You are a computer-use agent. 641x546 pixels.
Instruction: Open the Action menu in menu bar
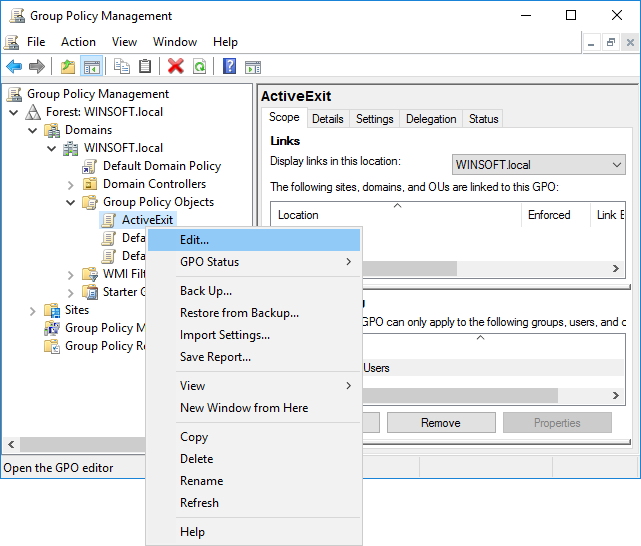coord(78,42)
